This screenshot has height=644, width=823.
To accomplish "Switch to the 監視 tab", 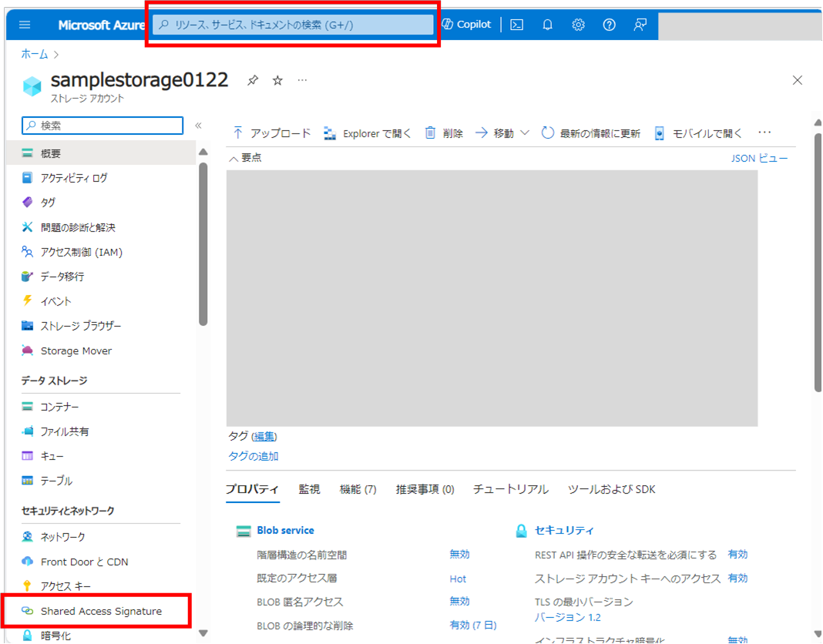I will (x=309, y=488).
